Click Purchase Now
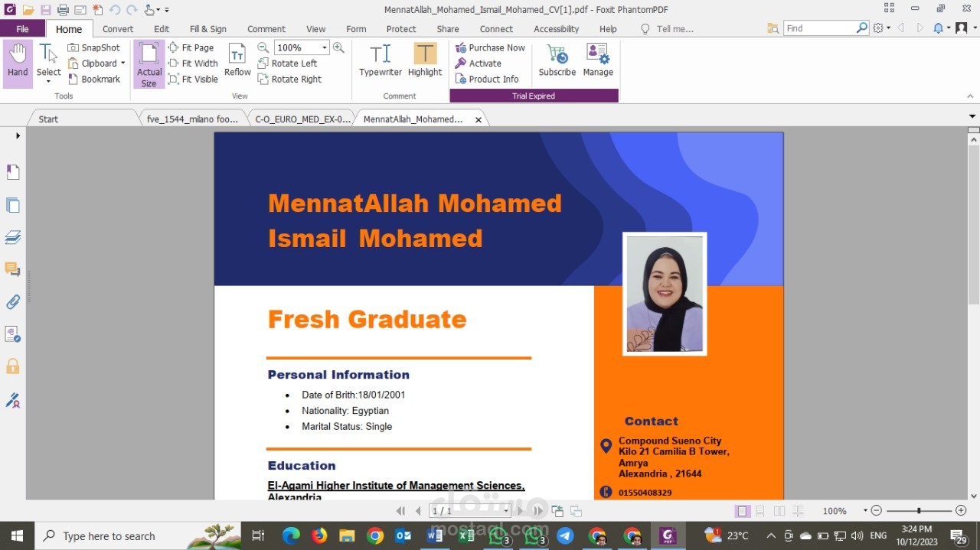The width and height of the screenshot is (980, 550). click(490, 47)
